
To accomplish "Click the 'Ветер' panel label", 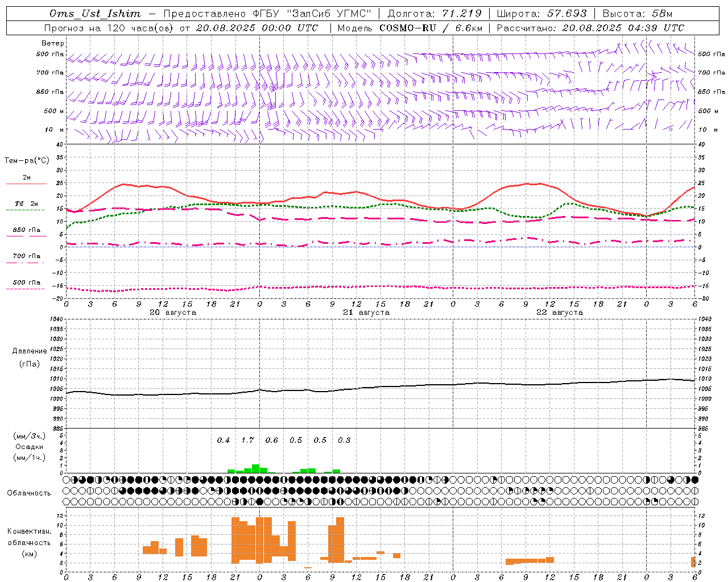I will click(x=53, y=43).
